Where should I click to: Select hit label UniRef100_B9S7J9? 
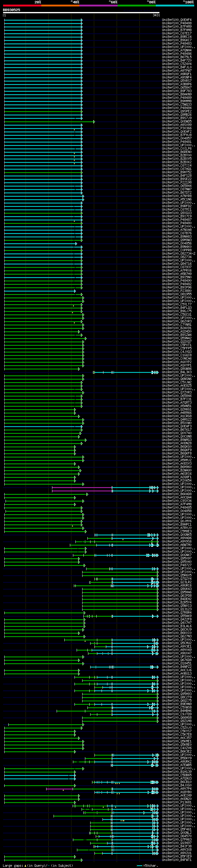coord(177,118)
